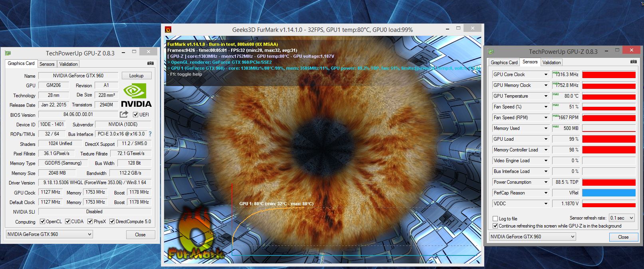Screen dimensions: 644x269
Task: Click the GPU-Z app icon in left window title bar
Action: pos(8,53)
